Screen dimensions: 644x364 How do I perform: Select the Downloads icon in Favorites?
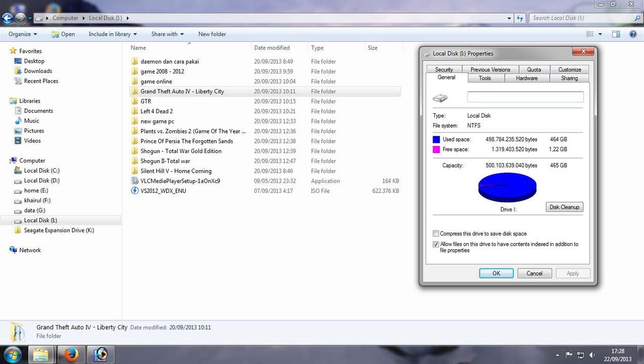(x=18, y=71)
